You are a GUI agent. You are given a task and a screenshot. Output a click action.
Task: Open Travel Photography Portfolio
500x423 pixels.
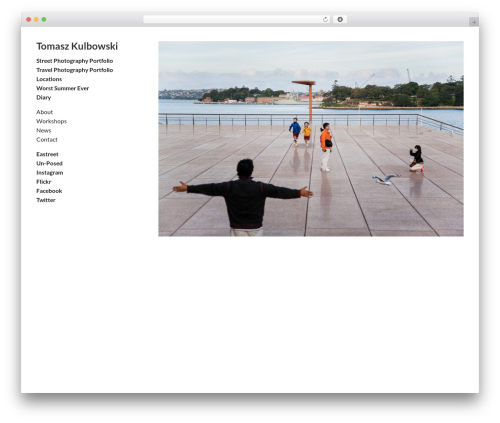pos(75,70)
